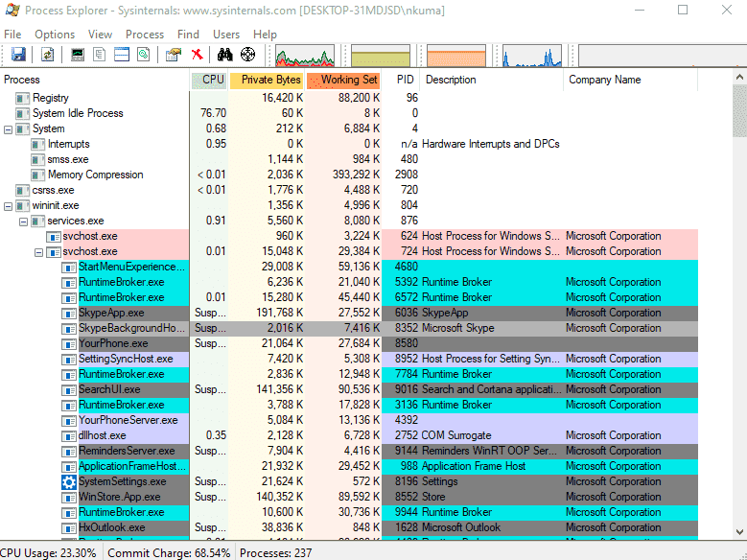Click the Commit Charge status bar entry

(169, 553)
